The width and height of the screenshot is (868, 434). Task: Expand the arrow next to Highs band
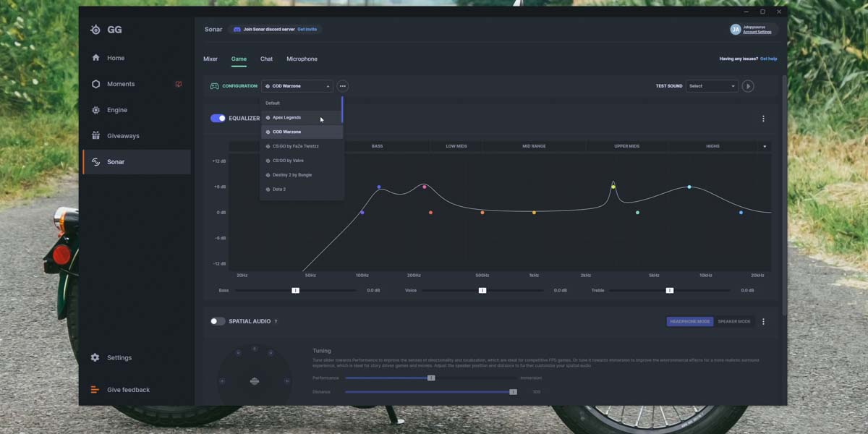coord(765,146)
